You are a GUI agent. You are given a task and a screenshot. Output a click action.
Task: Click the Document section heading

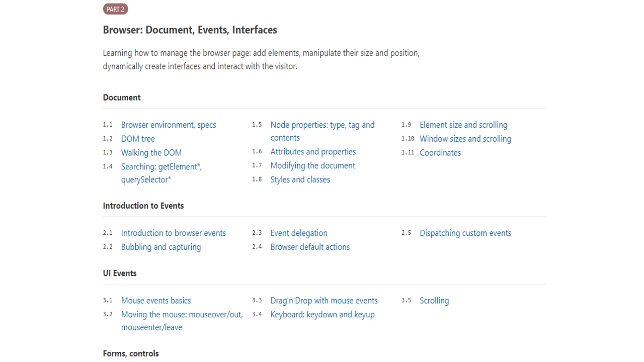pyautogui.click(x=122, y=98)
